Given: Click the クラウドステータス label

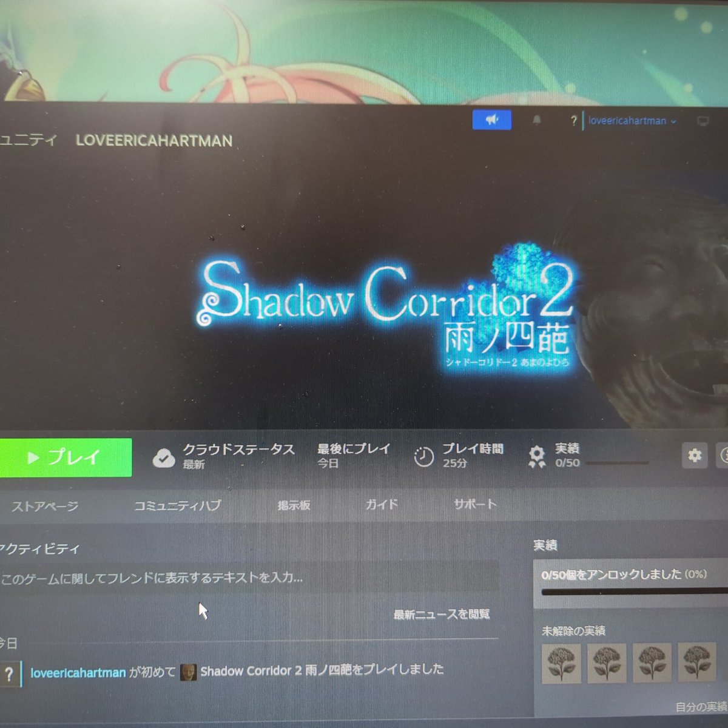Looking at the screenshot, I should [238, 450].
